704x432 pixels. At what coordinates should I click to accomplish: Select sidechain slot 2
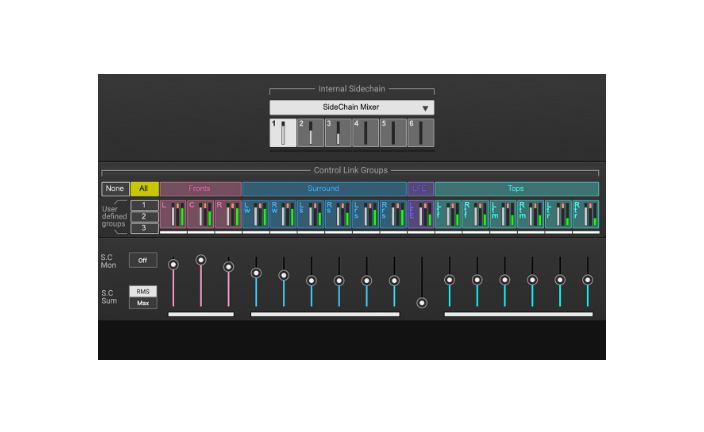point(310,133)
